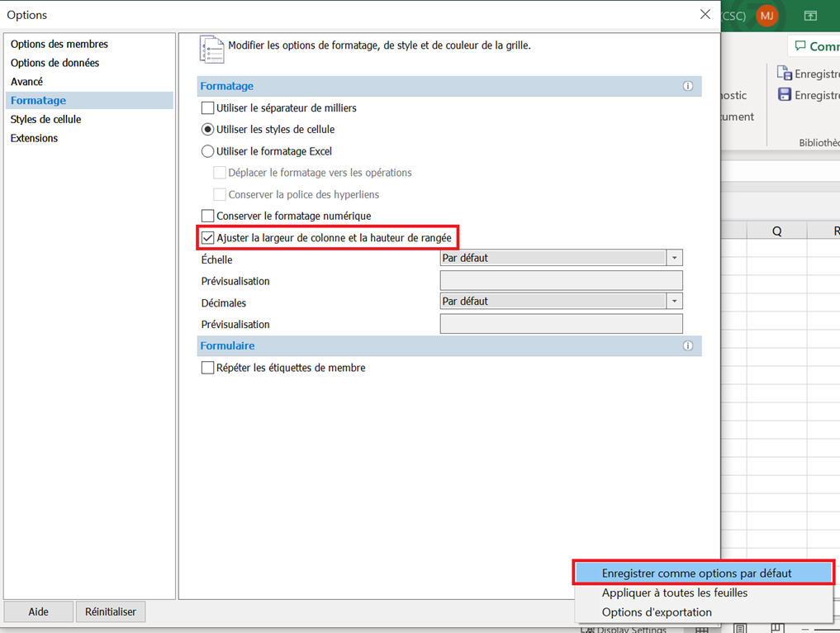Click the ribbon display options icon
This screenshot has width=840, height=633.
point(810,16)
